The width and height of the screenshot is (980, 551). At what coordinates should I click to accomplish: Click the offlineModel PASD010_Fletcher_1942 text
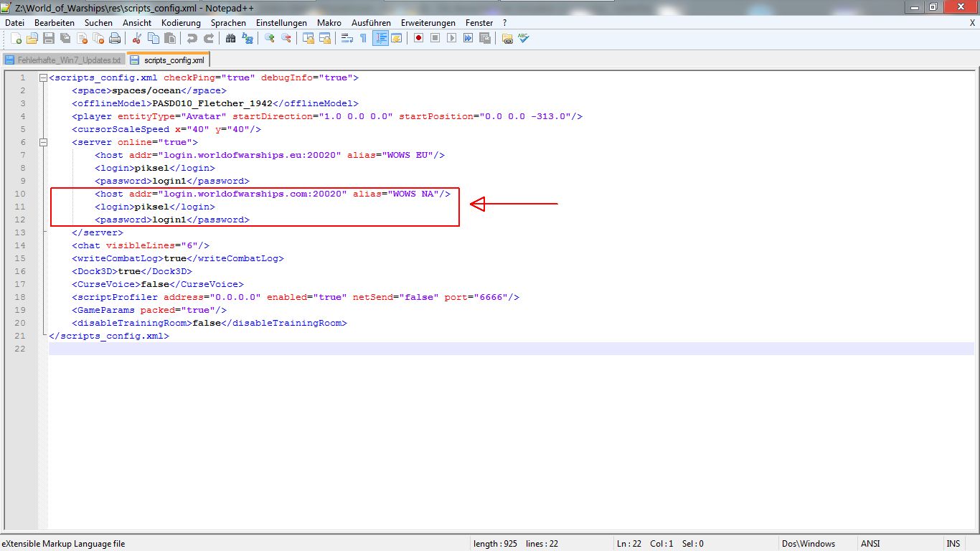(212, 103)
